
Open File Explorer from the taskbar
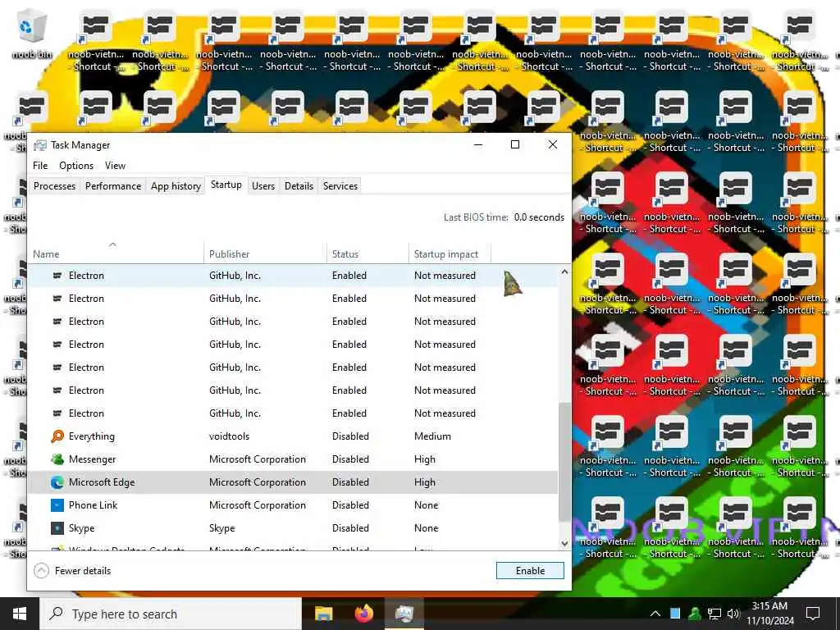(323, 614)
